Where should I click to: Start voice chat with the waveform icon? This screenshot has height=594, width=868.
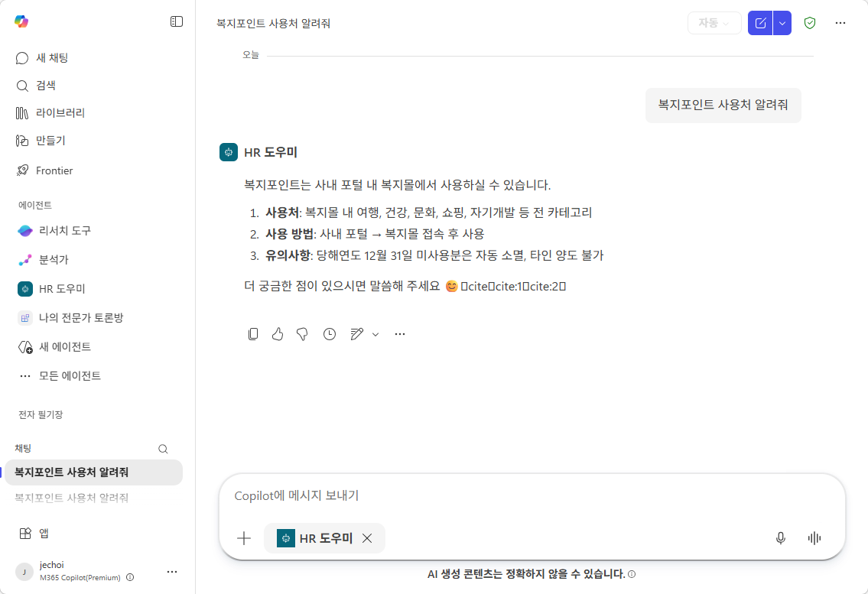[x=814, y=538]
